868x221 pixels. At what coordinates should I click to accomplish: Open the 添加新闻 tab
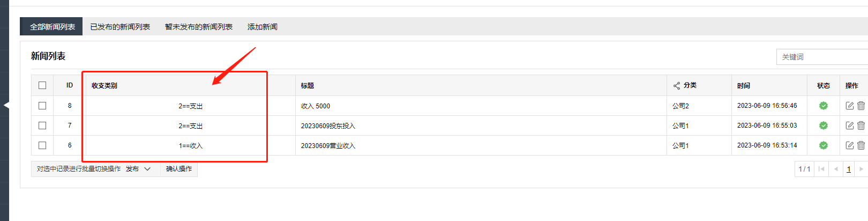(x=263, y=27)
